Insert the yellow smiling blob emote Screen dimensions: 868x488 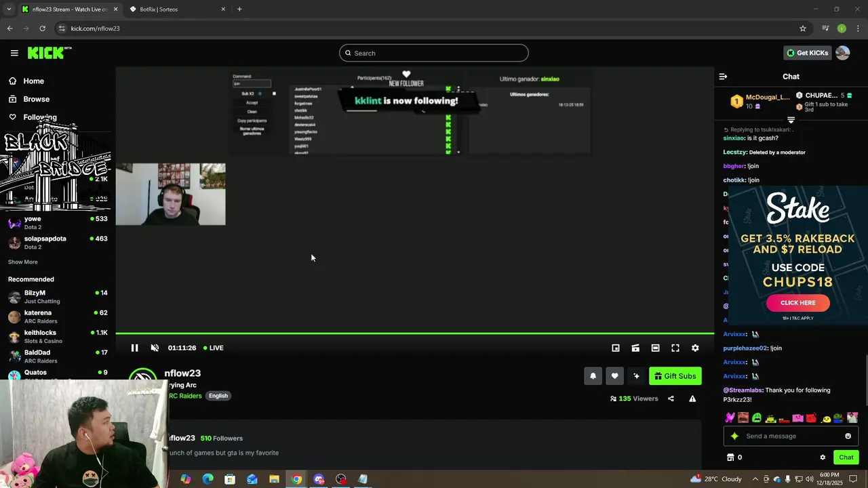825,418
